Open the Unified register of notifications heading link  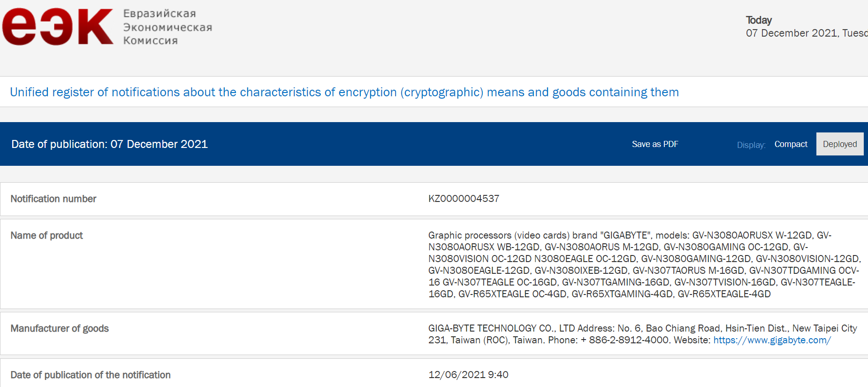[x=344, y=92]
